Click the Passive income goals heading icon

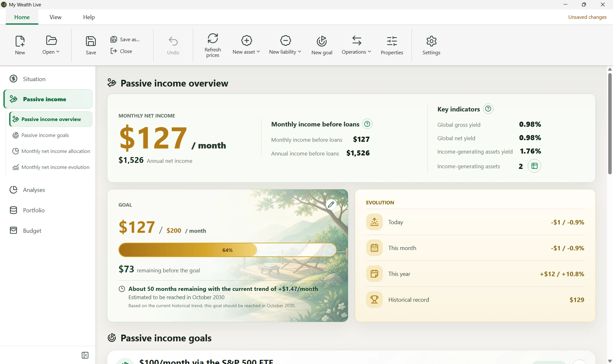(112, 338)
